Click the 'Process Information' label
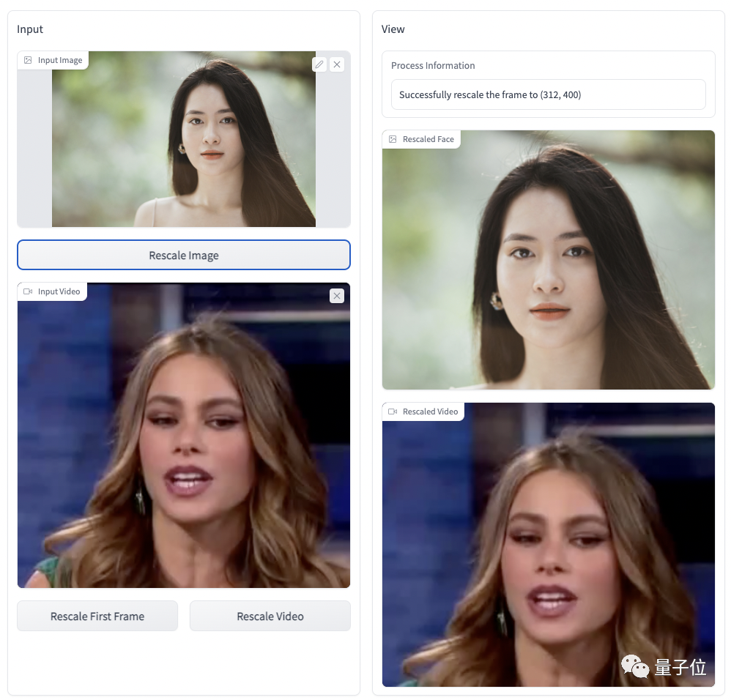The height and width of the screenshot is (700, 731). [433, 66]
